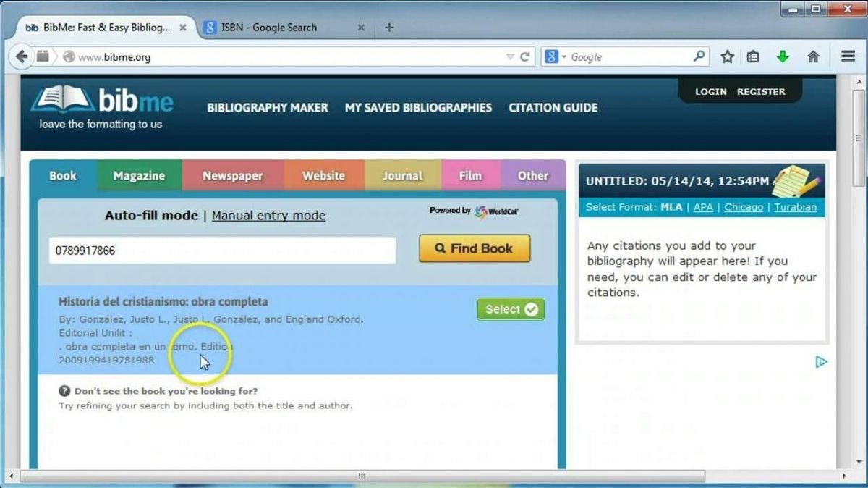Close the BibMe browser tab

click(x=183, y=28)
